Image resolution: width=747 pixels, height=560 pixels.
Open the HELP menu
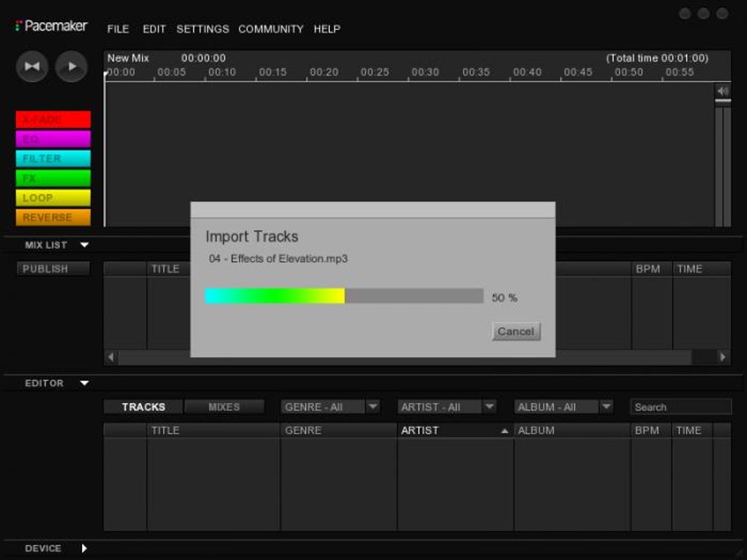pos(327,29)
